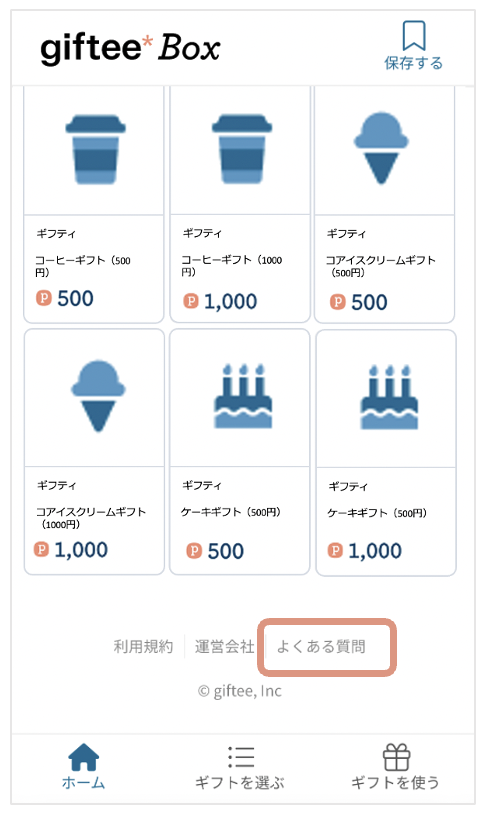488x816 pixels.
Task: Pick the 1,000 point birthday cake icon
Action: click(x=390, y=397)
